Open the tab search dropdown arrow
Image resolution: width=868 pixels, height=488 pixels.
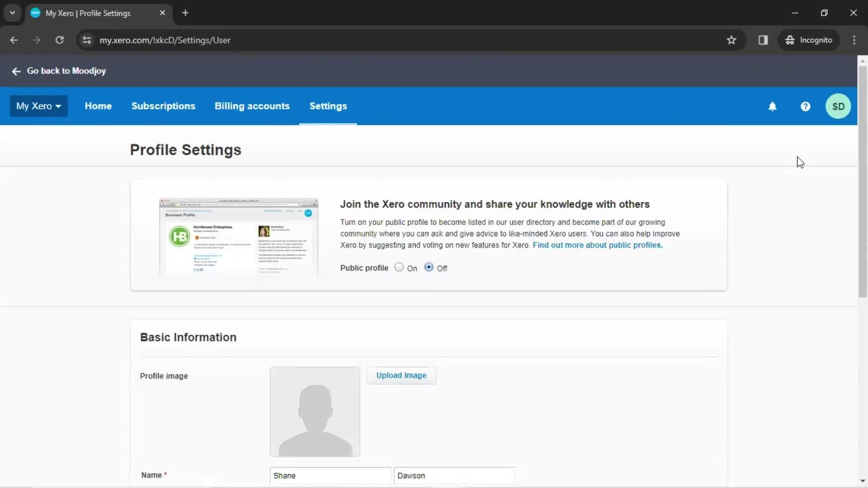[x=12, y=13]
